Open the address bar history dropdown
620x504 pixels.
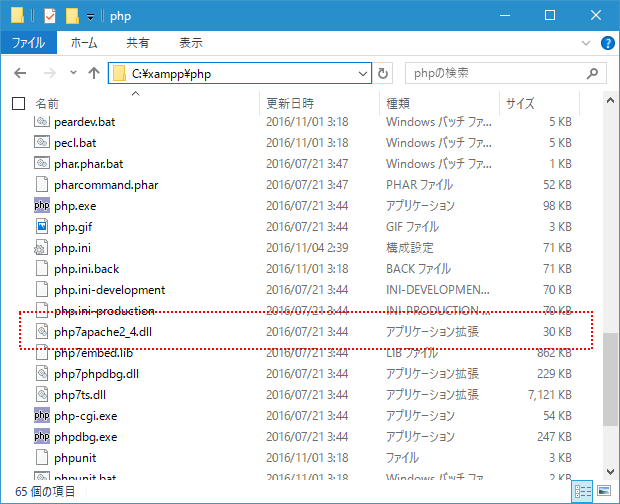[363, 74]
